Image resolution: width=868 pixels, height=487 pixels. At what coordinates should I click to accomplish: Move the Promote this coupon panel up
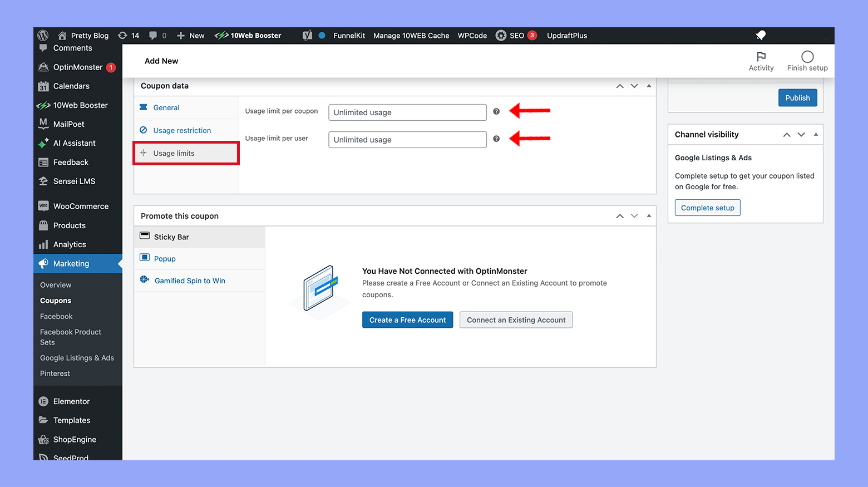[x=619, y=215]
